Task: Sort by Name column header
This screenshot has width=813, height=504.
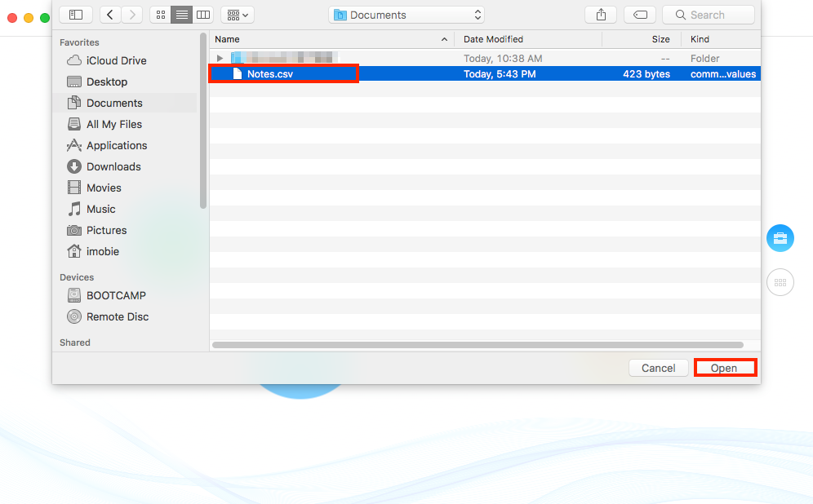Action: coord(332,39)
